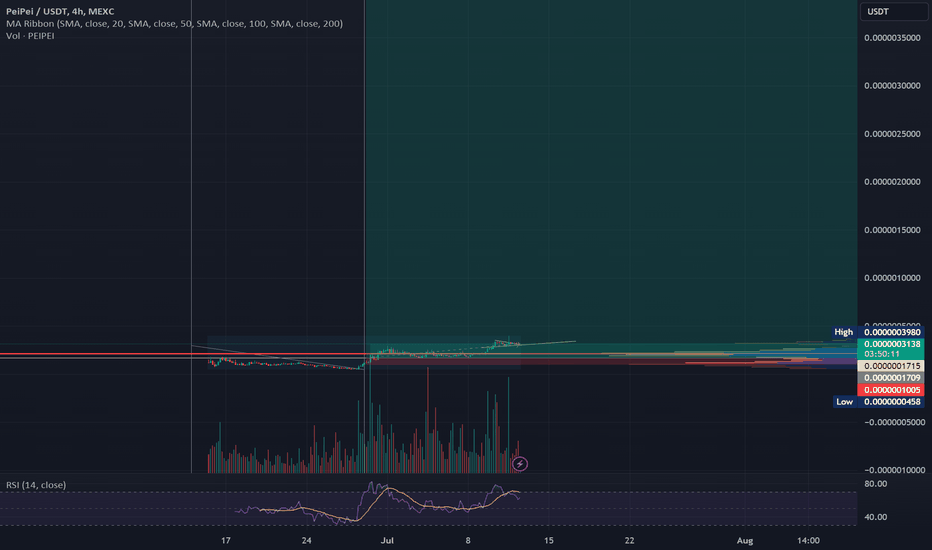Viewport: 932px width, 550px height.
Task: Click the red price label 0.0000001005
Action: tap(892, 390)
